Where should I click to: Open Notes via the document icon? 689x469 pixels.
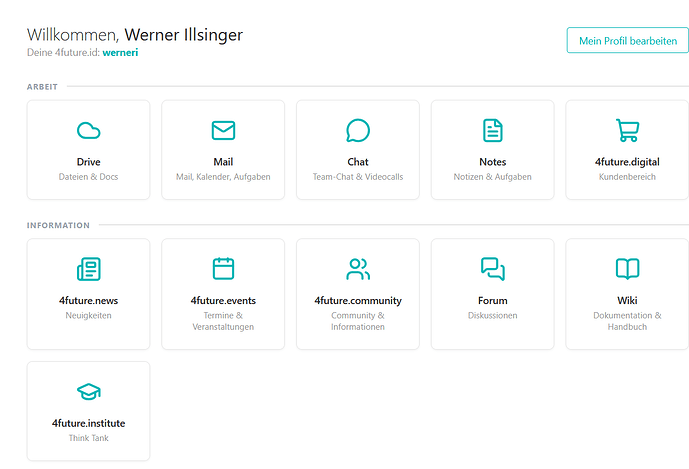[493, 131]
